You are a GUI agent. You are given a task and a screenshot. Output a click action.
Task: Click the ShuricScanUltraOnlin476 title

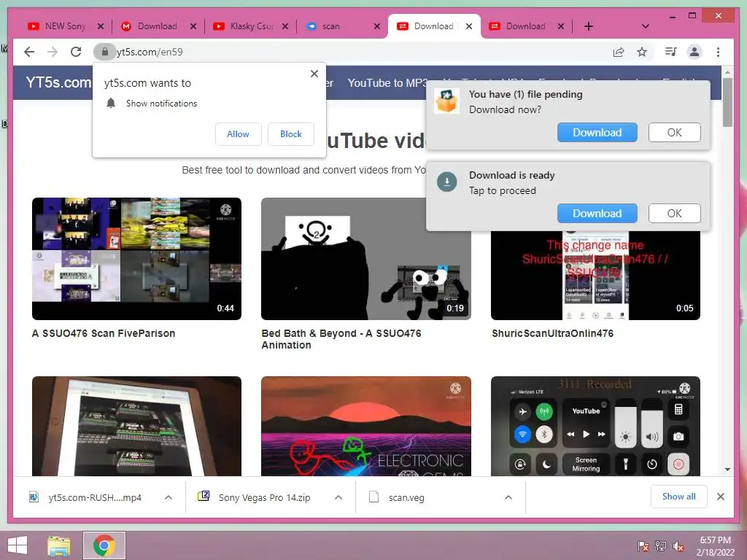[x=553, y=333]
